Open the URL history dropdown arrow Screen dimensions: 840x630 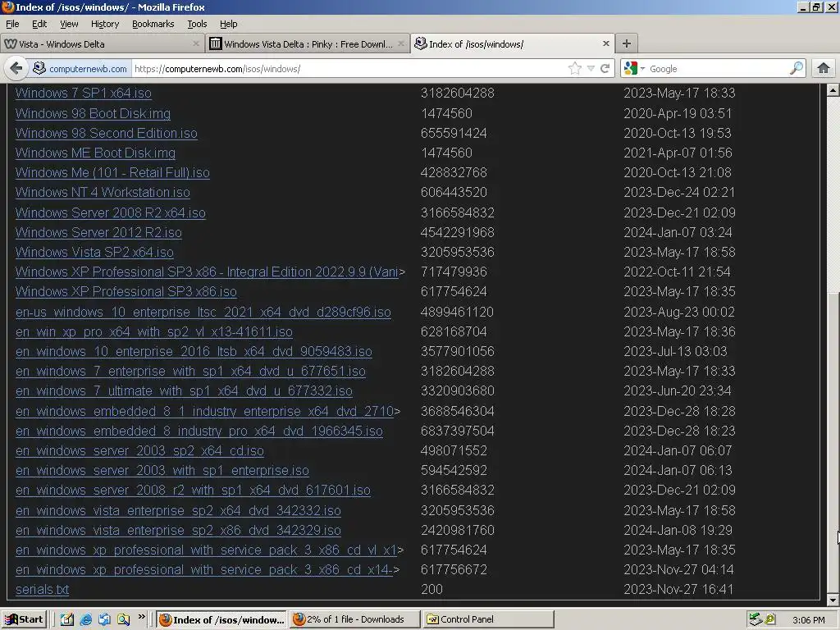coord(591,69)
